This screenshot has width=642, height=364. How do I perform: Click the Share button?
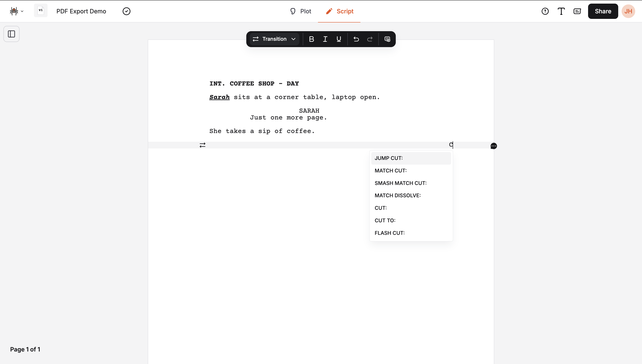[x=603, y=11]
